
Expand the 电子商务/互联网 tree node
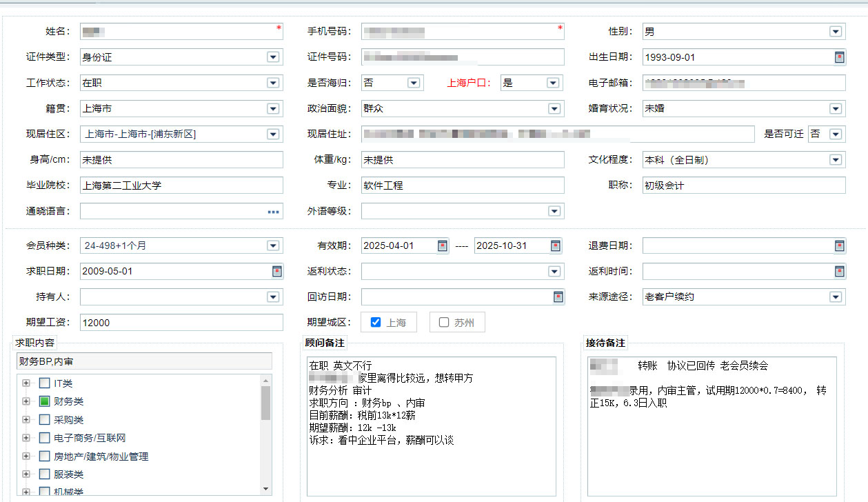[x=26, y=438]
